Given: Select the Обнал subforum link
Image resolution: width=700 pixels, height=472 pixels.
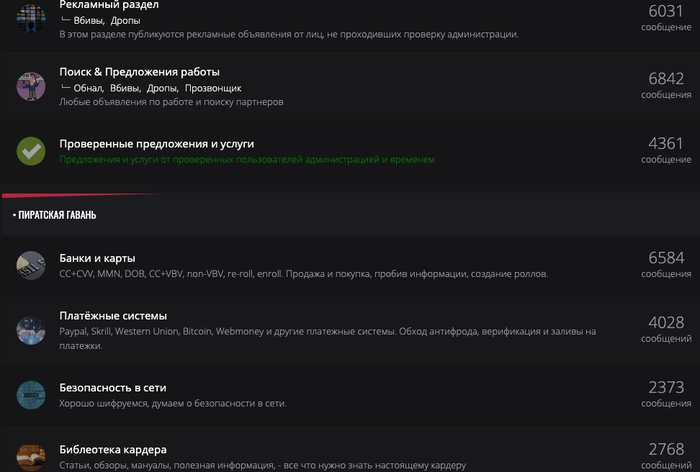Looking at the screenshot, I should click(88, 88).
